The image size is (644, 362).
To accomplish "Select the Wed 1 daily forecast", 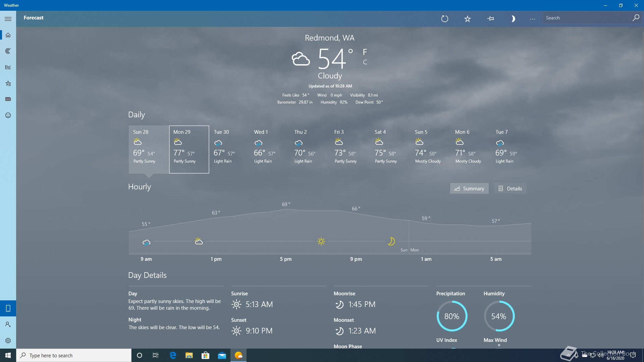I will (x=270, y=149).
